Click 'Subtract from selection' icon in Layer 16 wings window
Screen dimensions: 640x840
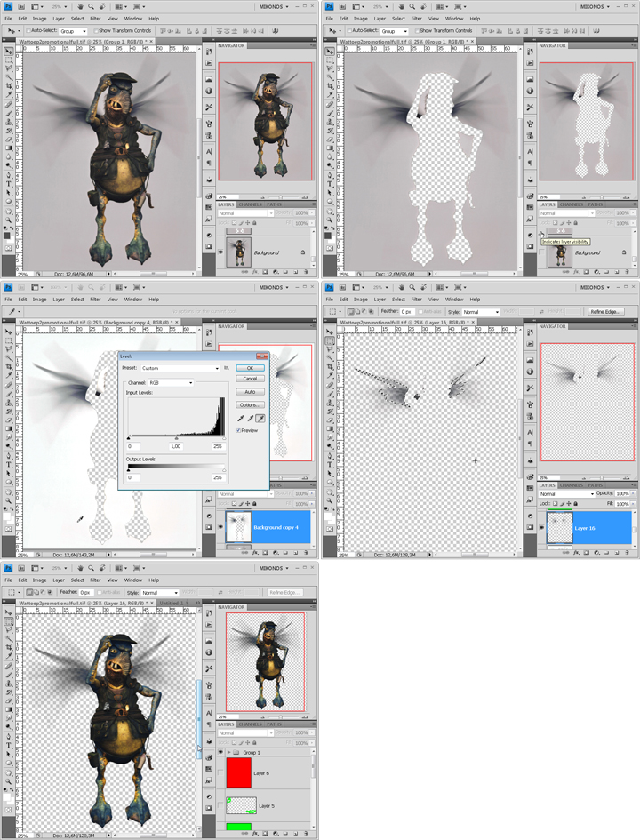364,311
